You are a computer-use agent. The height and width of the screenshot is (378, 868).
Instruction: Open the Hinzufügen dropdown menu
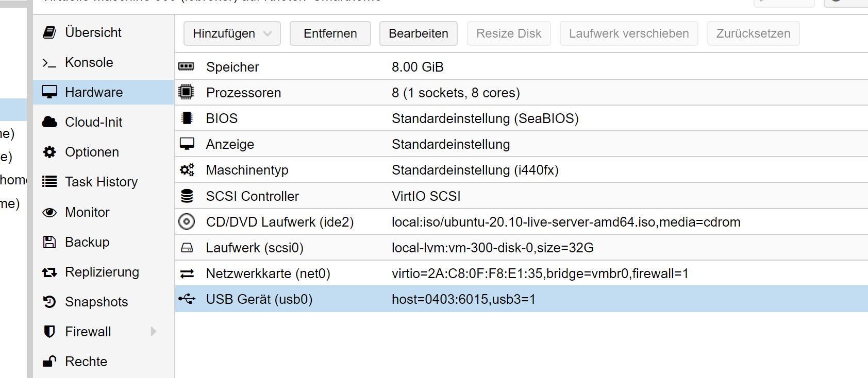pos(231,33)
